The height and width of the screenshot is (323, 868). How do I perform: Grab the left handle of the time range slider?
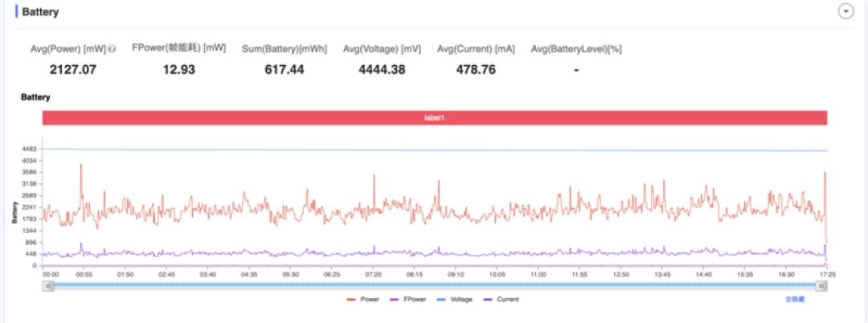(48, 285)
